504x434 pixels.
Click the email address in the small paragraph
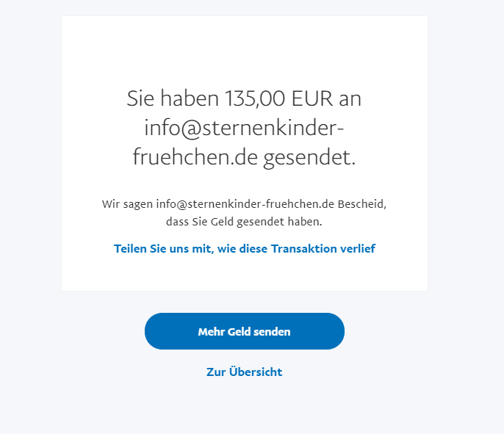coord(245,204)
